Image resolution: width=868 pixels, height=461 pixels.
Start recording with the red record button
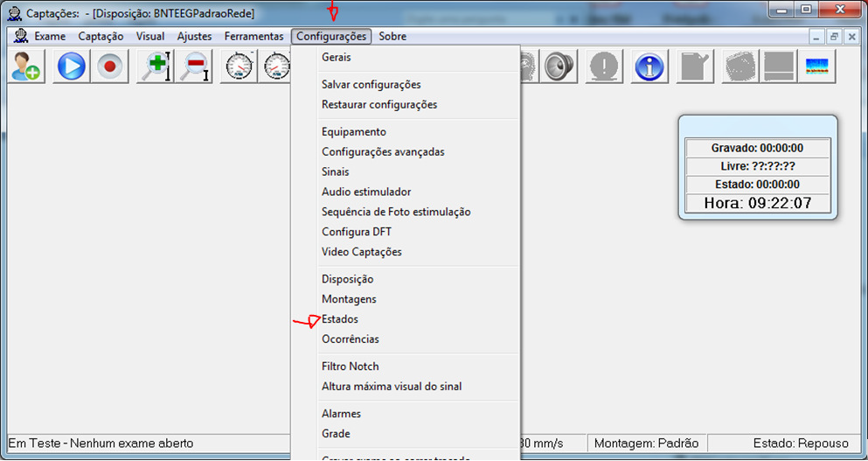pyautogui.click(x=111, y=66)
